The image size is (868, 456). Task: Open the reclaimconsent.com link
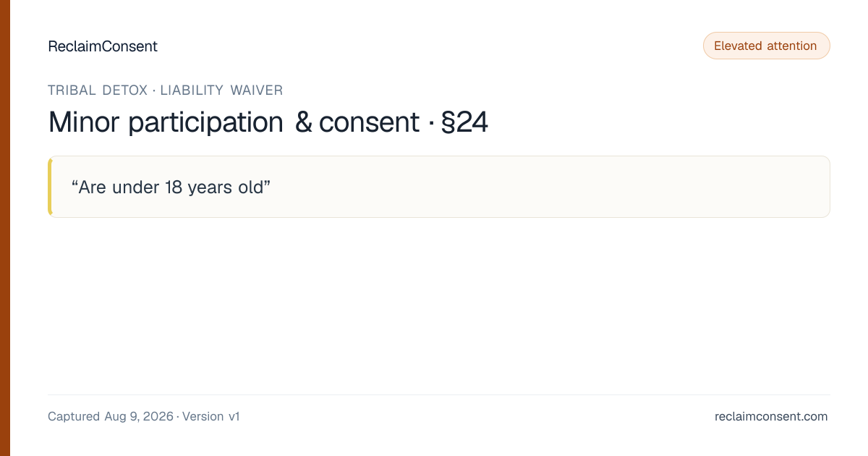771,416
